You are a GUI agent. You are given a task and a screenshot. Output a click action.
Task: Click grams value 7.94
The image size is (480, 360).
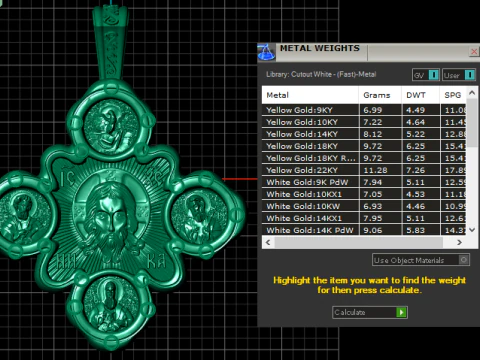click(x=373, y=182)
